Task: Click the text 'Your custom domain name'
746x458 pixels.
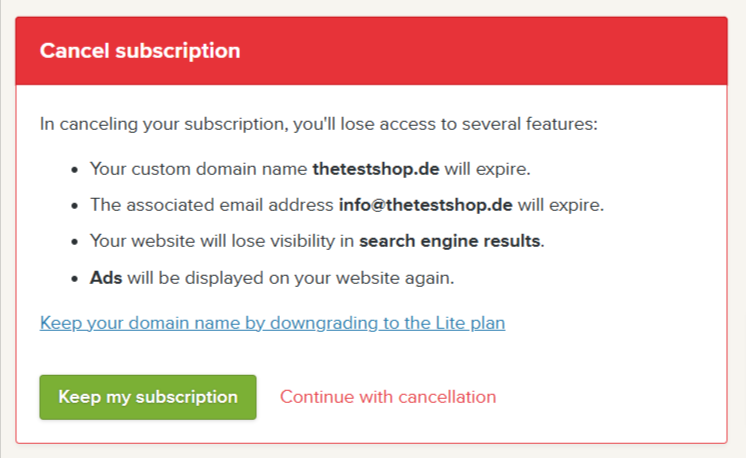Action: pyautogui.click(x=198, y=169)
